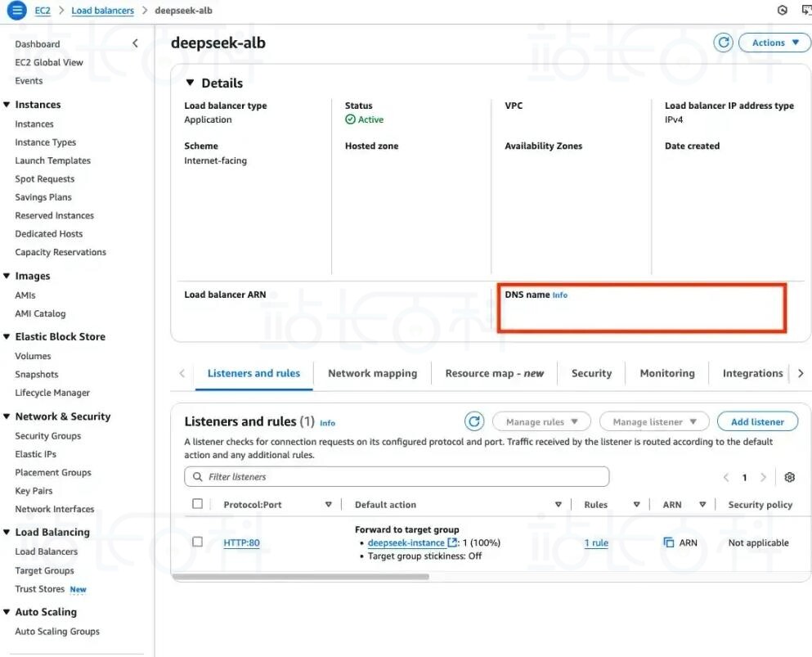Click search icon in Filter listeners
The width and height of the screenshot is (812, 657).
click(197, 477)
